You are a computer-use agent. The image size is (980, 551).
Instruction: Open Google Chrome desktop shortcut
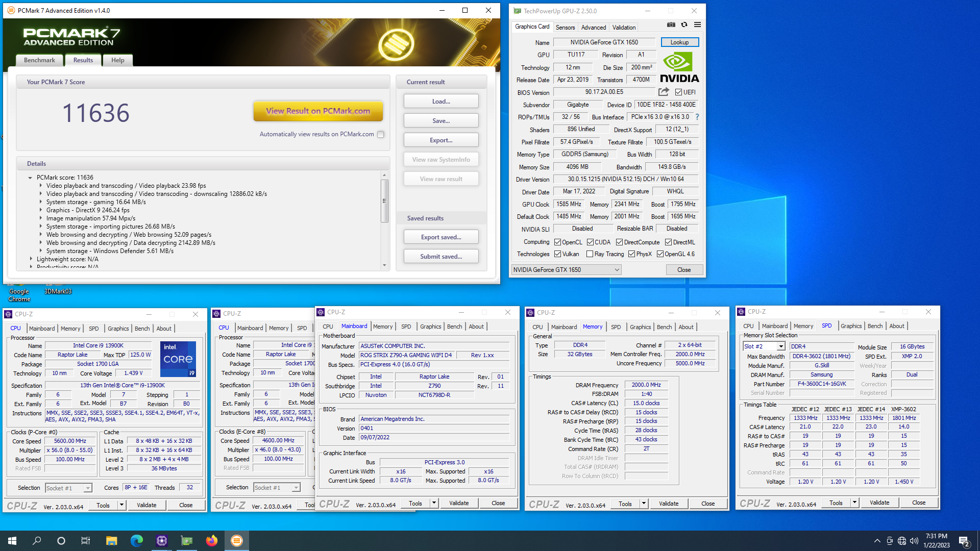[19, 292]
